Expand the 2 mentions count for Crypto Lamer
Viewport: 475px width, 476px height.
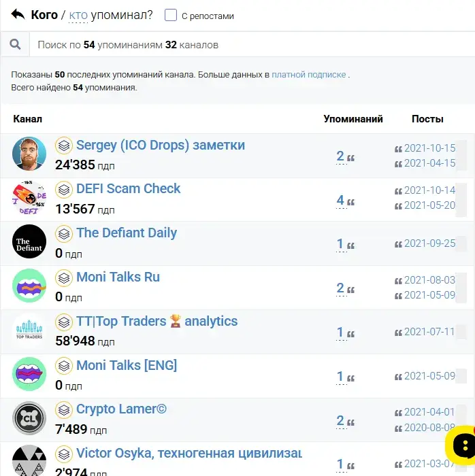pos(340,421)
